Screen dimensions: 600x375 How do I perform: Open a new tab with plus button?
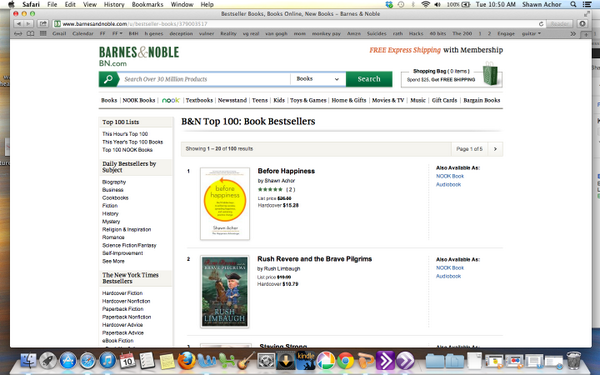pyautogui.click(x=586, y=34)
